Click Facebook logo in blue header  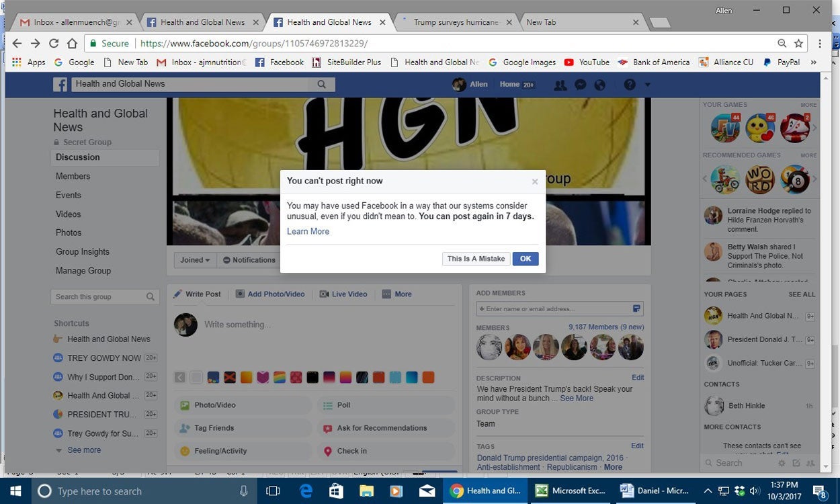60,84
